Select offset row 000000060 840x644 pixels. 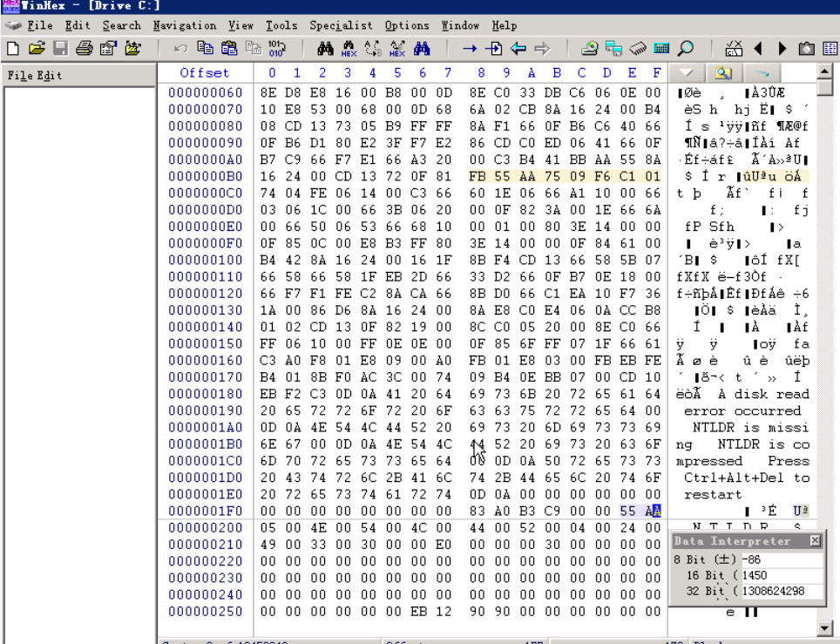coord(205,92)
